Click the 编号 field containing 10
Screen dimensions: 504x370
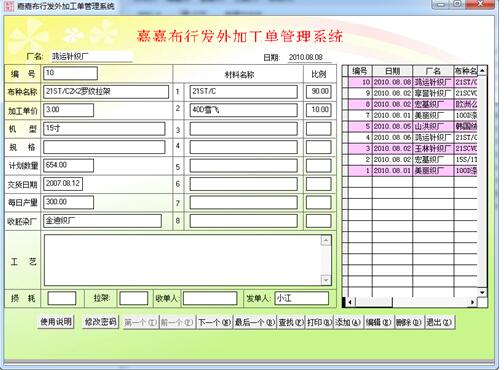(70, 73)
